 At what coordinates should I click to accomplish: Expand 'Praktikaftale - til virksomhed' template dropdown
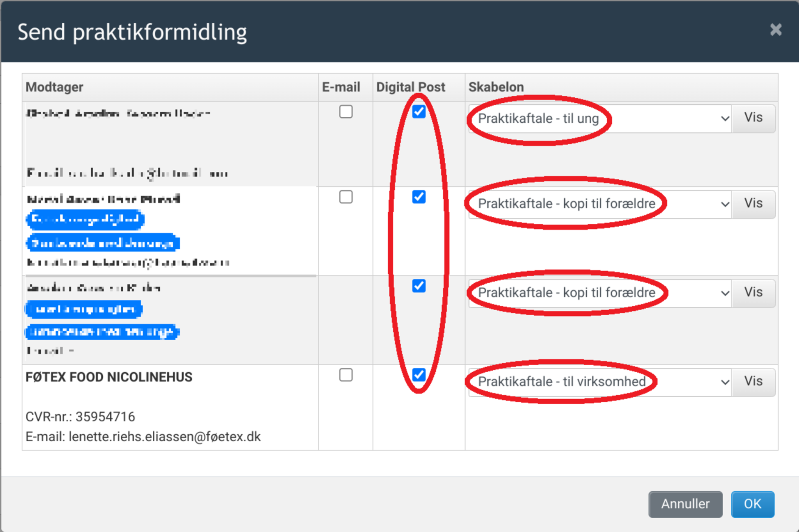(599, 382)
